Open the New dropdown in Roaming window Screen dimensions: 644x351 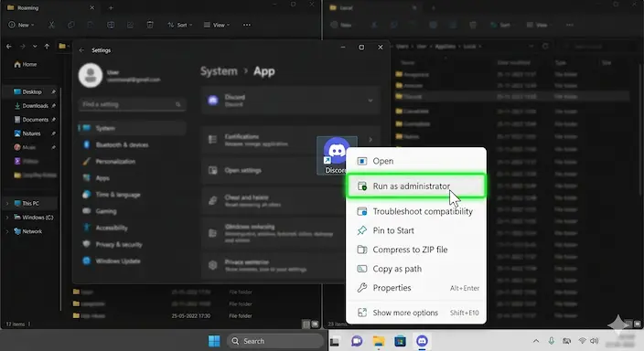pos(21,25)
